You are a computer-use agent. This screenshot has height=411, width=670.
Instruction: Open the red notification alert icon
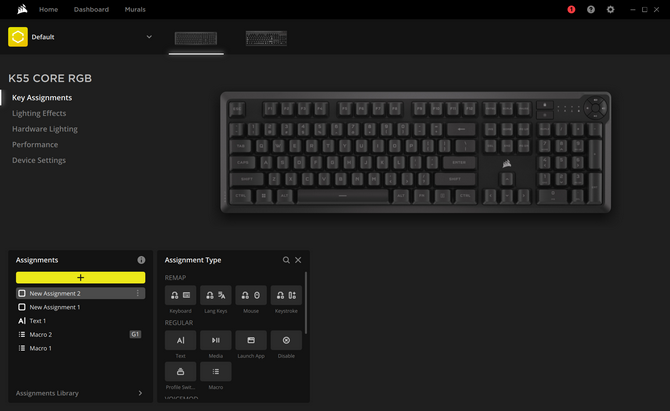coord(571,9)
